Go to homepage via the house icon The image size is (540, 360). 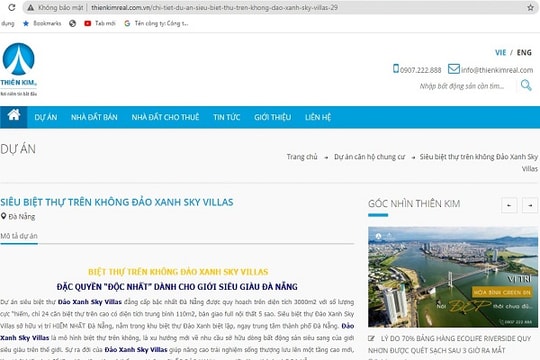pyautogui.click(x=14, y=115)
